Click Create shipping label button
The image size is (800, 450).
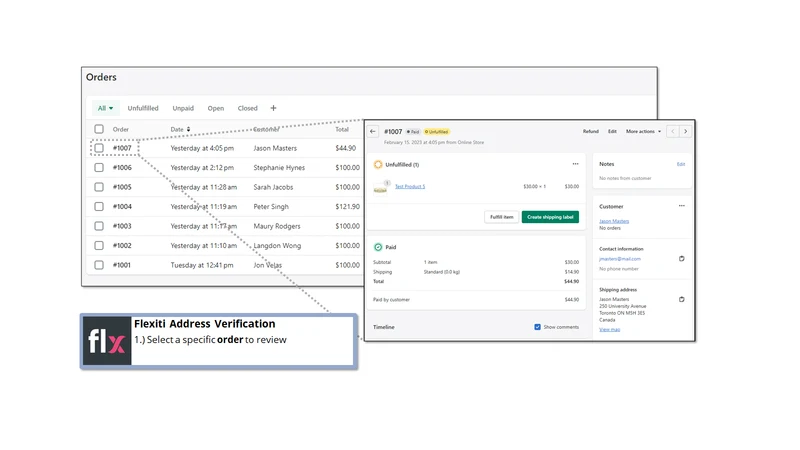550,217
